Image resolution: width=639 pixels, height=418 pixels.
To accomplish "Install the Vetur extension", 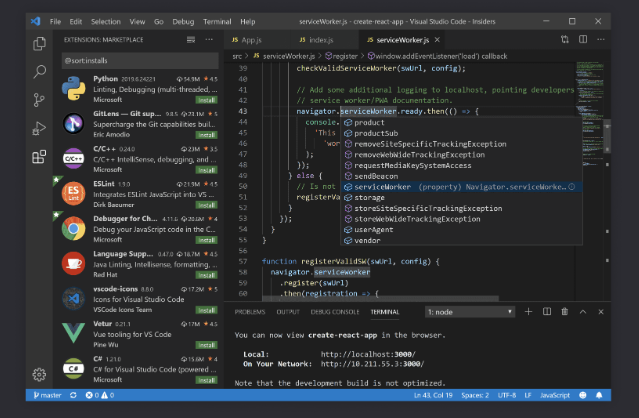I will [207, 345].
